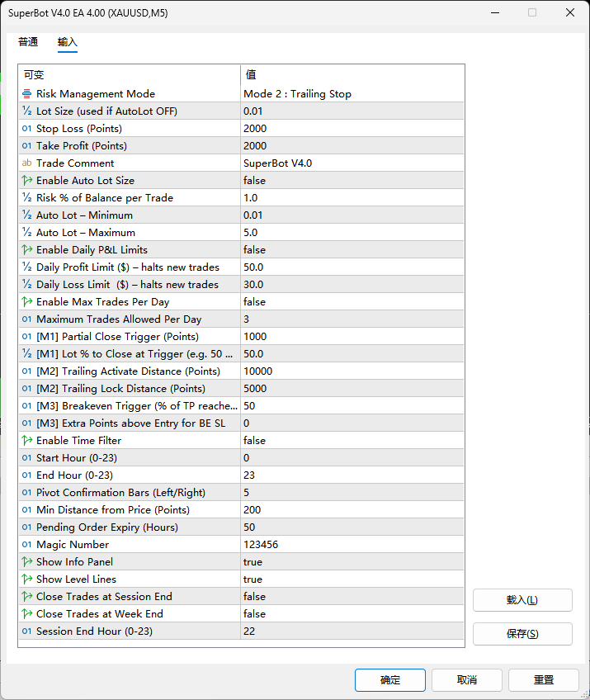Click the Risk Management Mode enum icon
Screen dimensions: 590x700
point(27,94)
